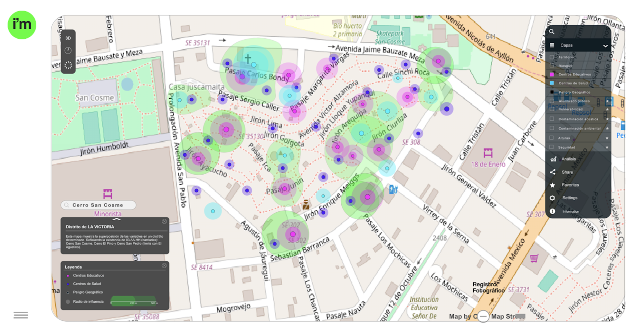644x331 pixels.
Task: Click the Leyenda panel title
Action: 73,267
